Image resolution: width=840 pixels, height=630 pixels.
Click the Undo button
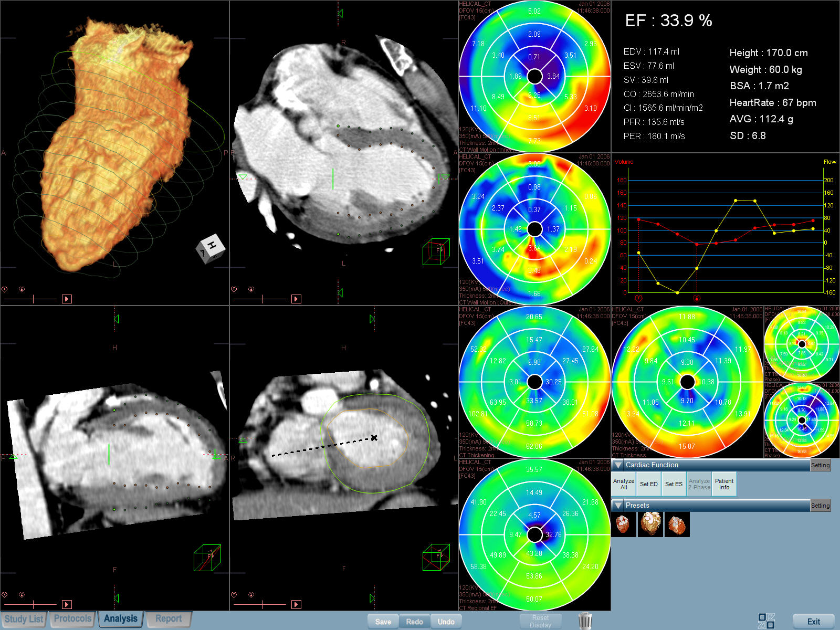(x=446, y=622)
